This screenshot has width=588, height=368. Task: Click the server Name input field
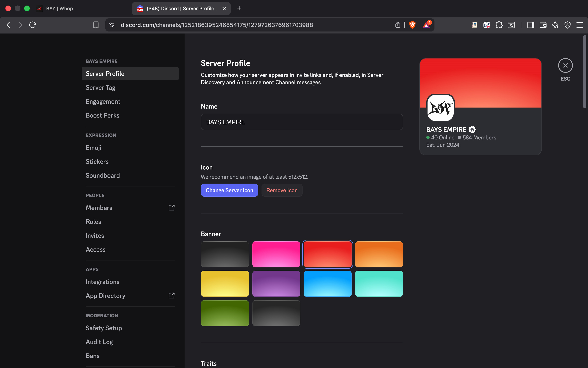click(302, 122)
